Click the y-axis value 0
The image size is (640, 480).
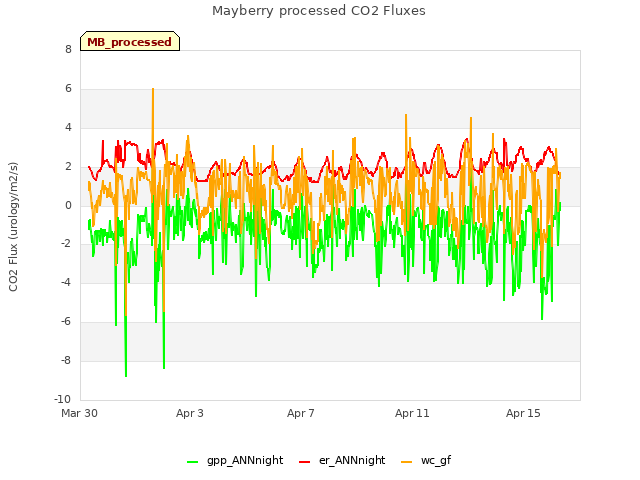[x=68, y=206]
